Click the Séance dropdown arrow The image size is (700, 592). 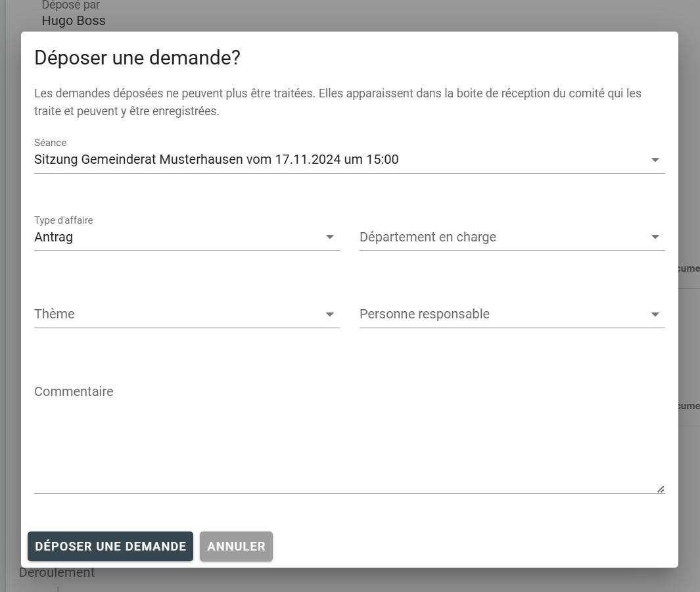(655, 160)
